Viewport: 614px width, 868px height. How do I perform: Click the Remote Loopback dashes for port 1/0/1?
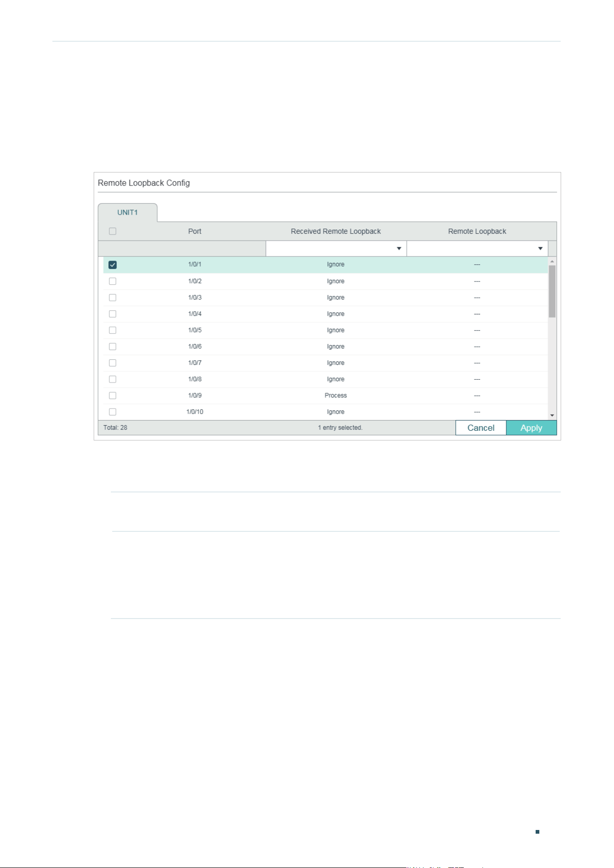click(x=477, y=265)
